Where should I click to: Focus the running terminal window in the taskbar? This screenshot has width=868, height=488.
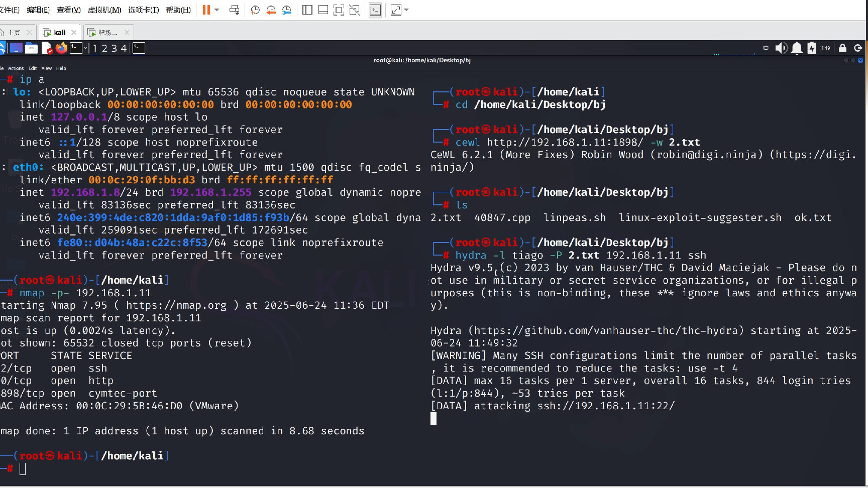pyautogui.click(x=139, y=48)
